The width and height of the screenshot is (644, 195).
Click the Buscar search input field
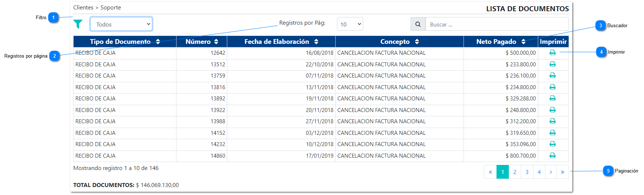tap(496, 24)
